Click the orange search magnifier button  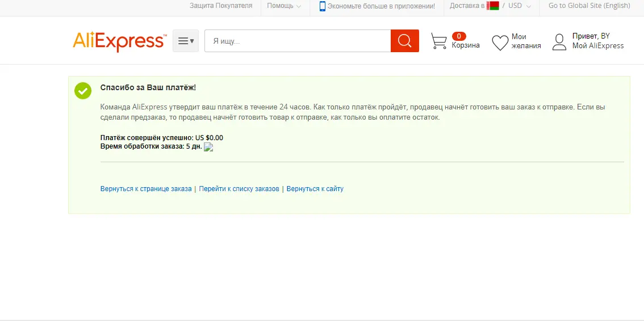click(404, 41)
